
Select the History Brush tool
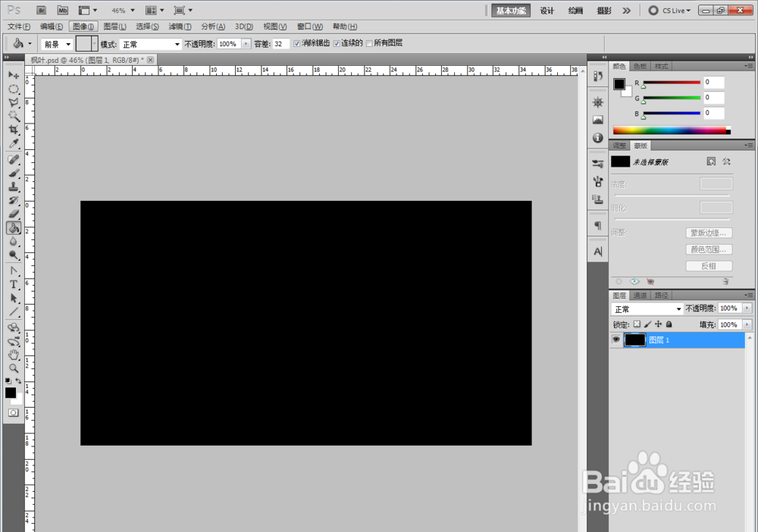14,200
